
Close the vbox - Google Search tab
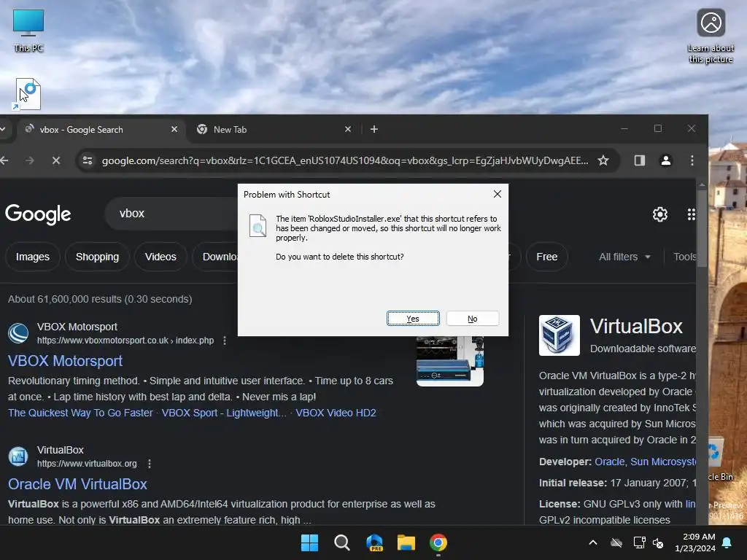point(174,130)
